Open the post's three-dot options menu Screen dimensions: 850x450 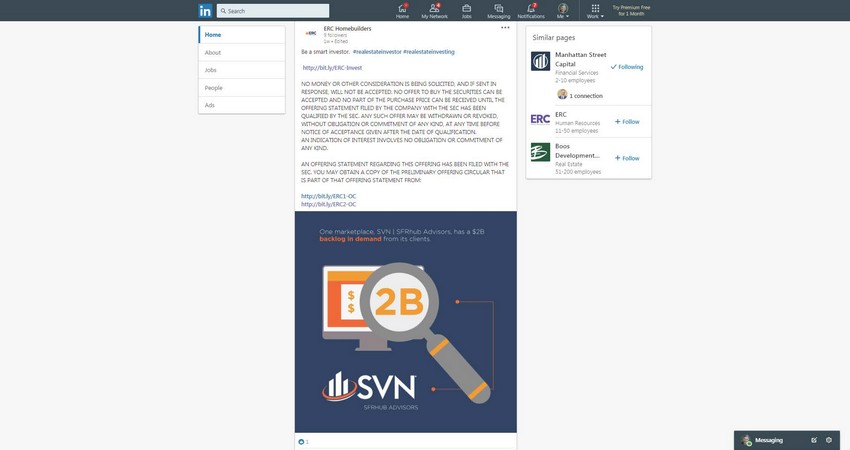(x=505, y=28)
